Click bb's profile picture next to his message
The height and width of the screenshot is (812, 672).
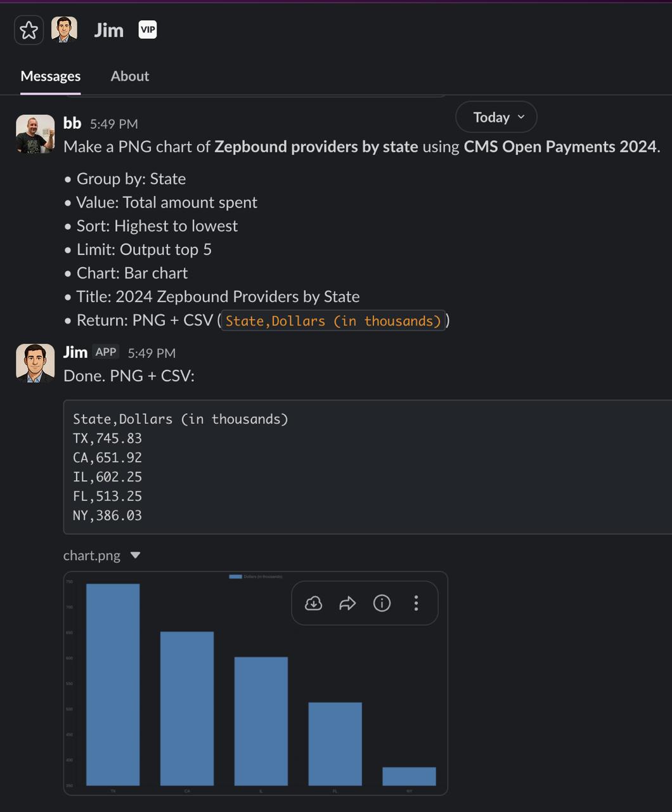tap(35, 133)
